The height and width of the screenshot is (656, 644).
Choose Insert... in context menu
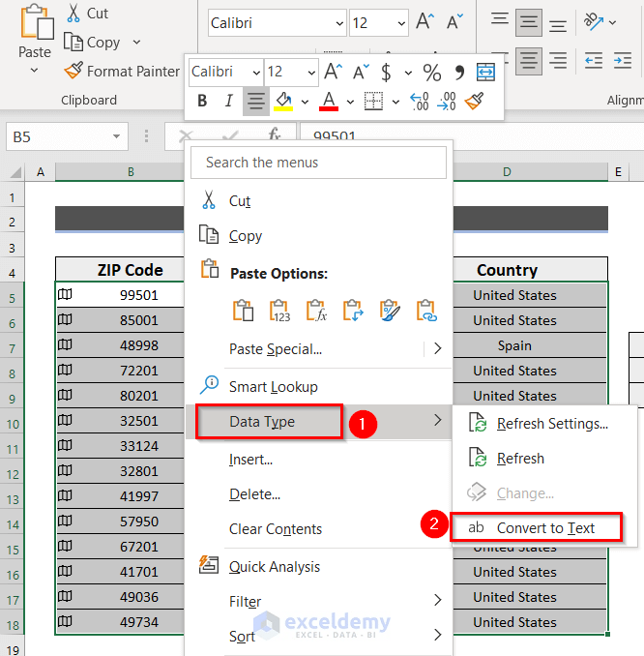pos(318,460)
